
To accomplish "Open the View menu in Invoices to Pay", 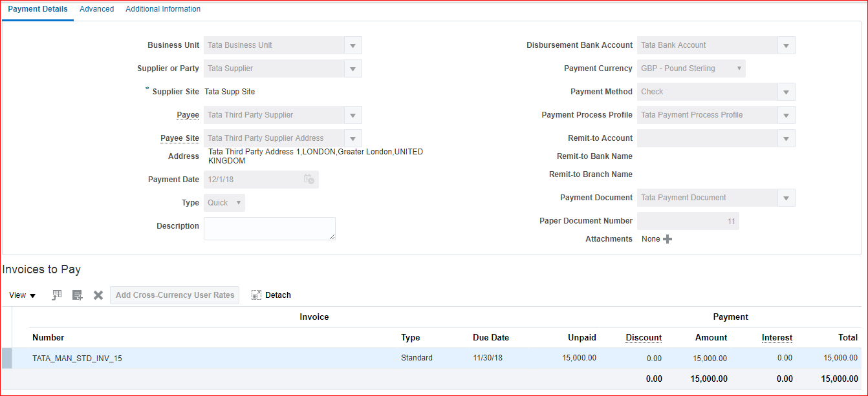I will 23,295.
